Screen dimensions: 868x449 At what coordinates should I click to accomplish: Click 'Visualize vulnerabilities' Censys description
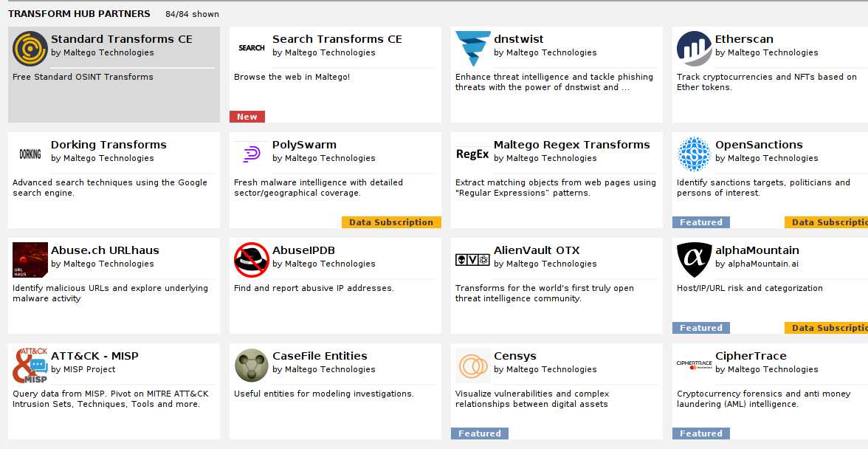532,400
